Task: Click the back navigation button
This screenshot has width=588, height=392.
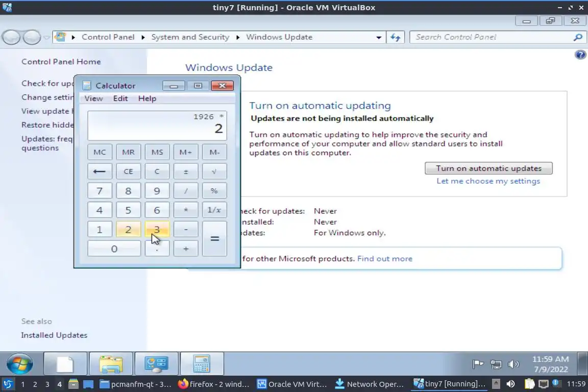Action: [11, 37]
